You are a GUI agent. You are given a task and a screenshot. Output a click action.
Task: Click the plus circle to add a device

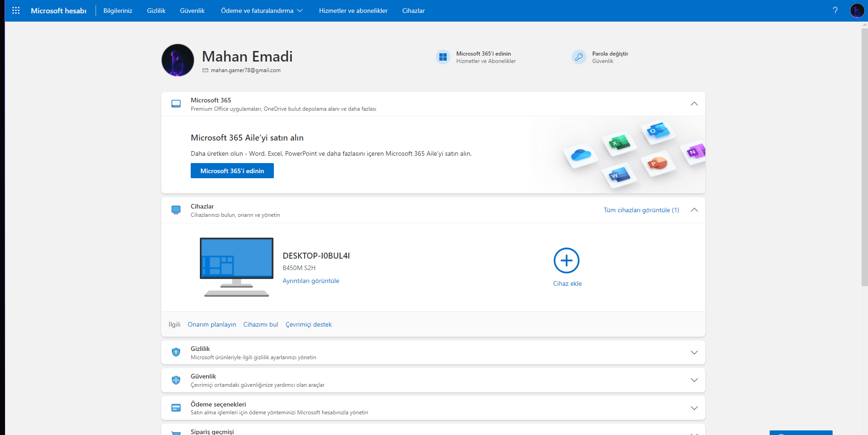pos(567,260)
